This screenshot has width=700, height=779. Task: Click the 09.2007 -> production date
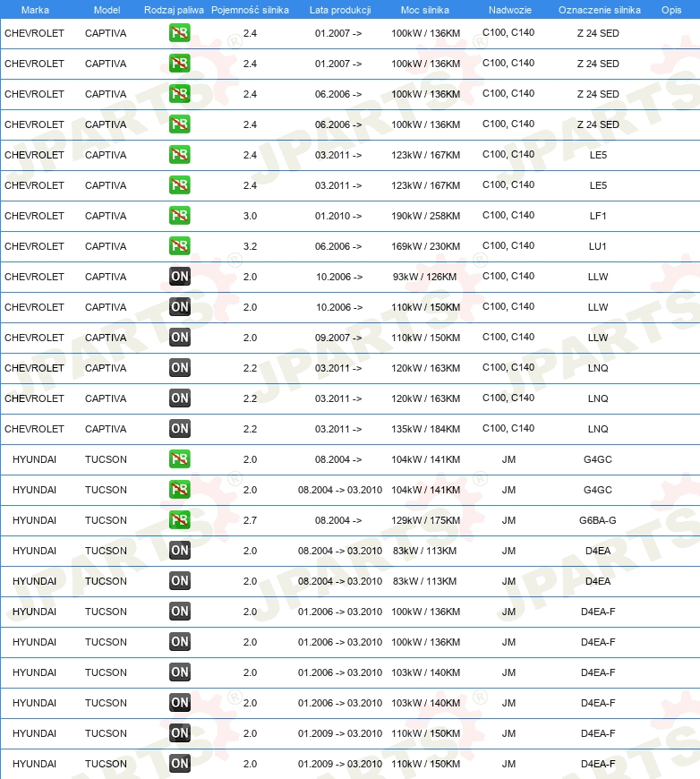click(x=338, y=338)
